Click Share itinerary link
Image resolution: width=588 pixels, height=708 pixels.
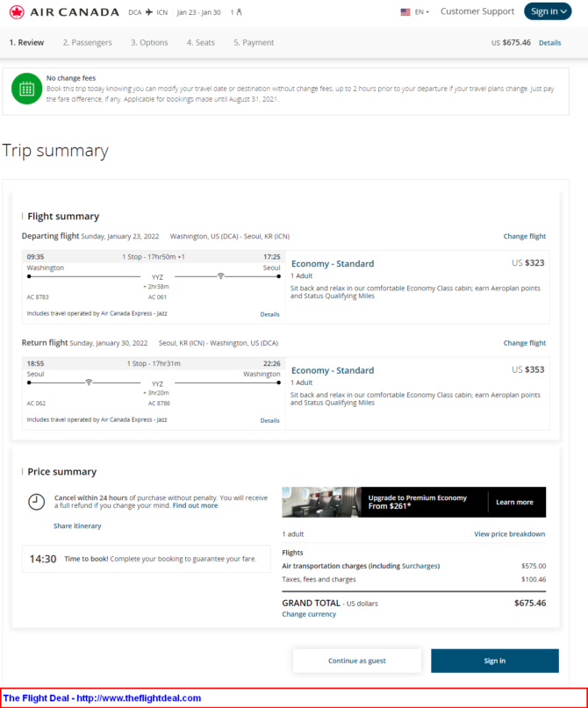[x=77, y=526]
